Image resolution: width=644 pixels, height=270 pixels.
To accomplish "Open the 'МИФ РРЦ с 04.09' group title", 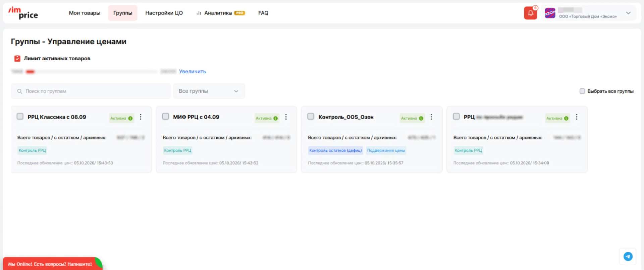I will pyautogui.click(x=196, y=117).
